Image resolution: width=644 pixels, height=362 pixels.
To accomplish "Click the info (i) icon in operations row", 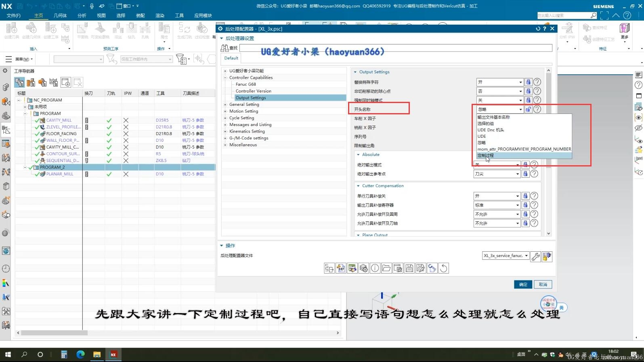I will click(x=375, y=268).
